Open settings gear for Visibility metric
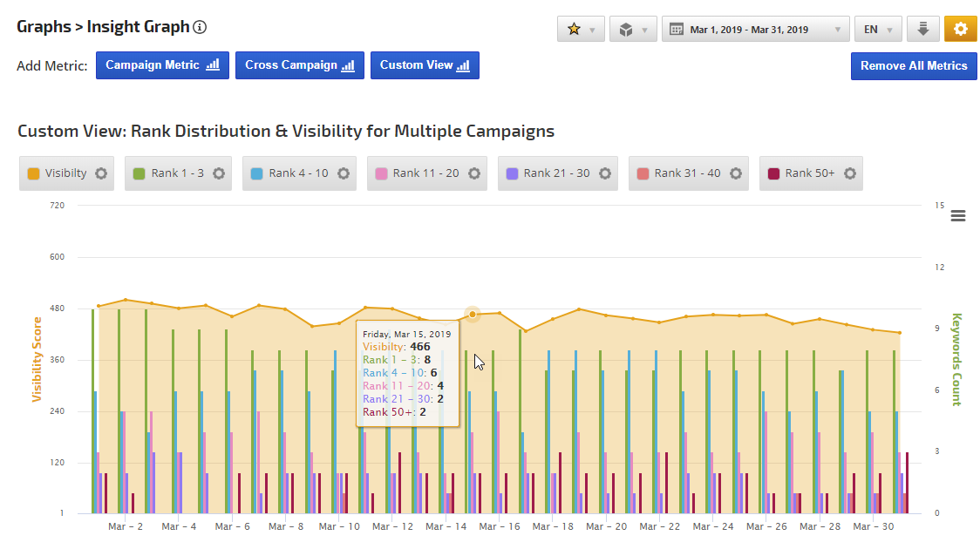This screenshot has width=980, height=556. [x=101, y=173]
